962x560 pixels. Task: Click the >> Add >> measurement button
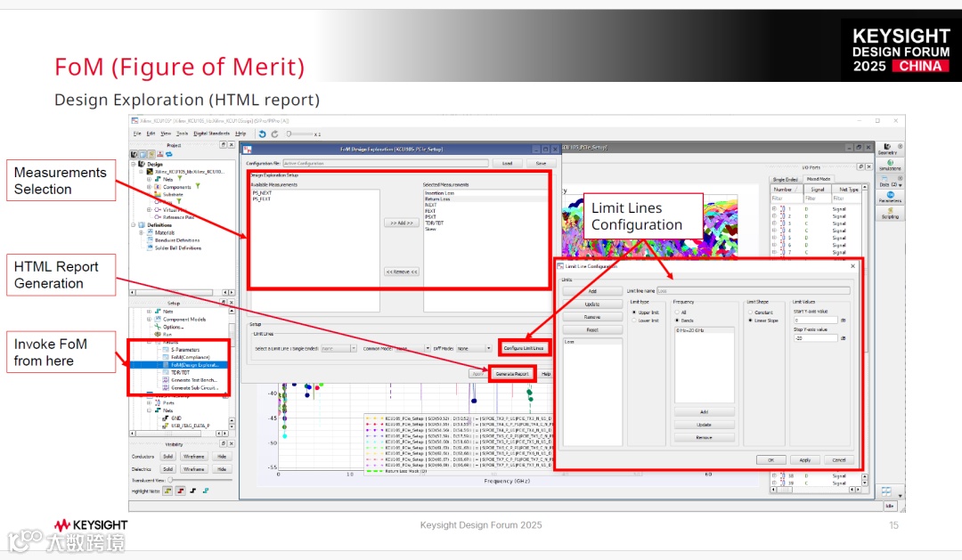(x=402, y=223)
